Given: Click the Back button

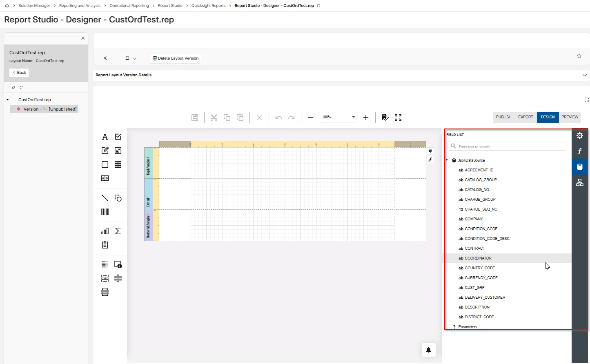Looking at the screenshot, I should coord(19,73).
